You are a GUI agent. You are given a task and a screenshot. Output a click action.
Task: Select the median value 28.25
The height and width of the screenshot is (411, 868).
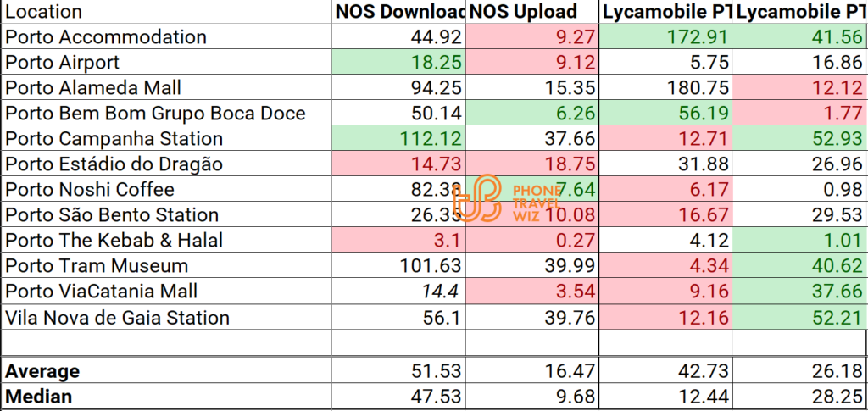[x=801, y=397]
